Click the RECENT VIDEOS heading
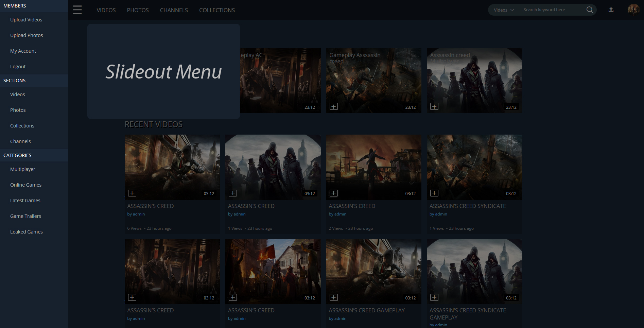The height and width of the screenshot is (328, 644). 154,124
